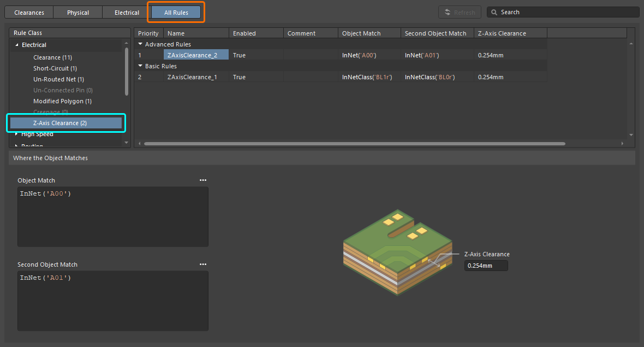
Task: Switch to the Physical tab
Action: click(x=78, y=13)
